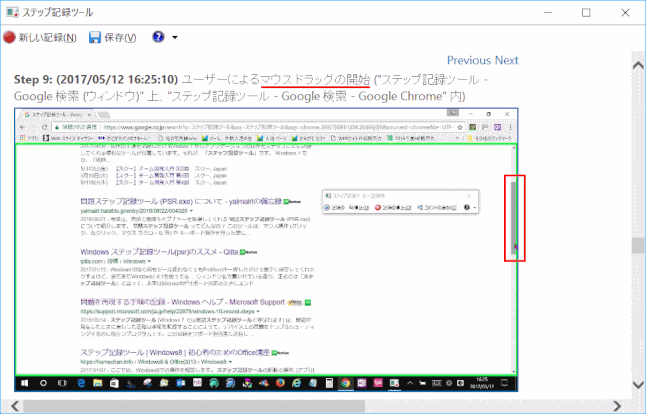This screenshot has width=646, height=414.
Task: Open help with the blue question mark icon
Action: (x=158, y=37)
